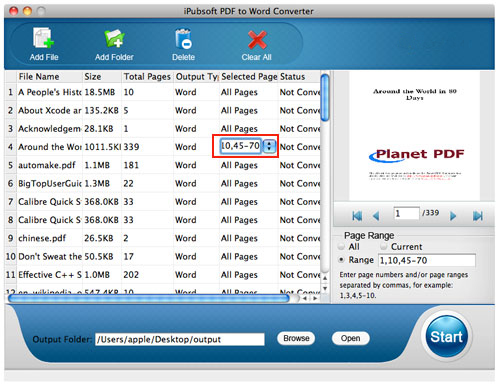Image resolution: width=500 pixels, height=388 pixels.
Task: Select the Calibre Quick Start row 8
Action: click(162, 220)
